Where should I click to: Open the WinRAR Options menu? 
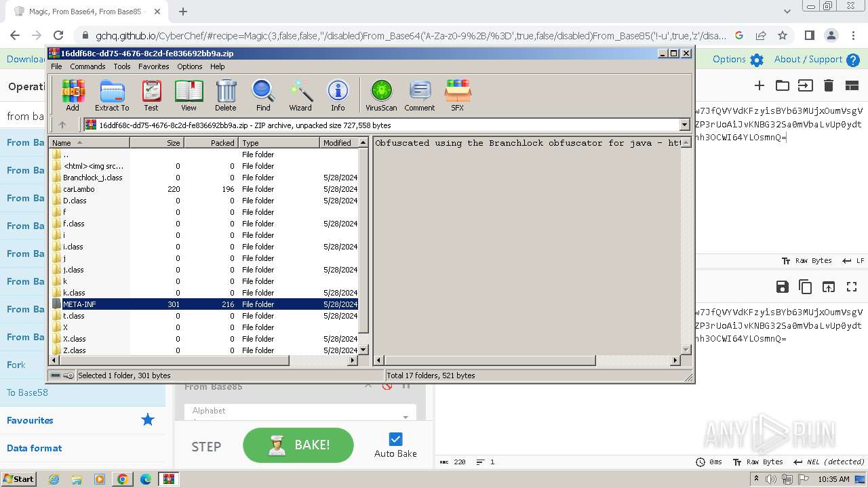point(190,66)
